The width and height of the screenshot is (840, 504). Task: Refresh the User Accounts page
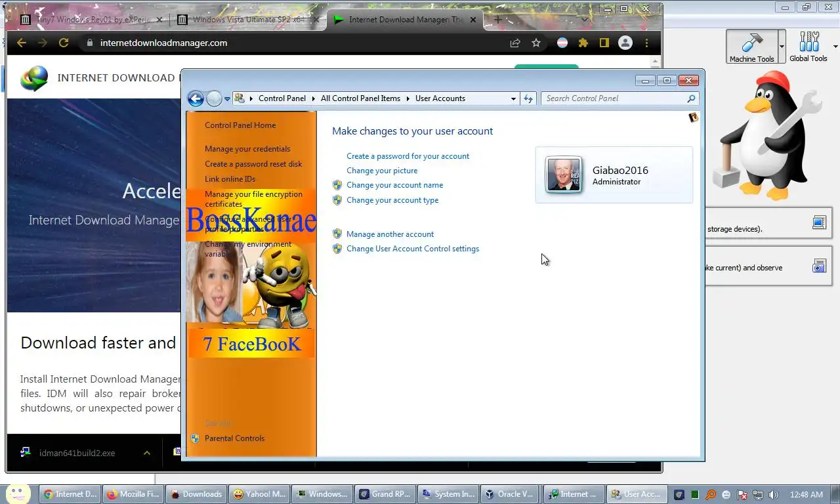(x=528, y=98)
